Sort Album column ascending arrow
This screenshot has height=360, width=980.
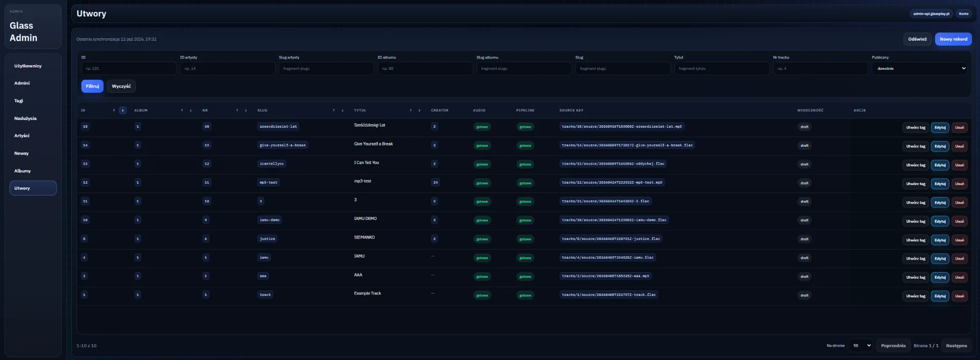pos(182,110)
